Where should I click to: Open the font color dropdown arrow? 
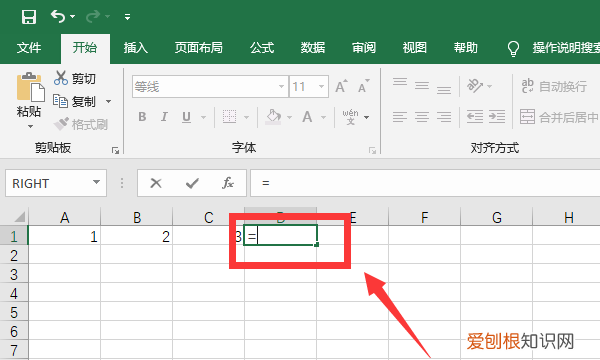(x=323, y=117)
